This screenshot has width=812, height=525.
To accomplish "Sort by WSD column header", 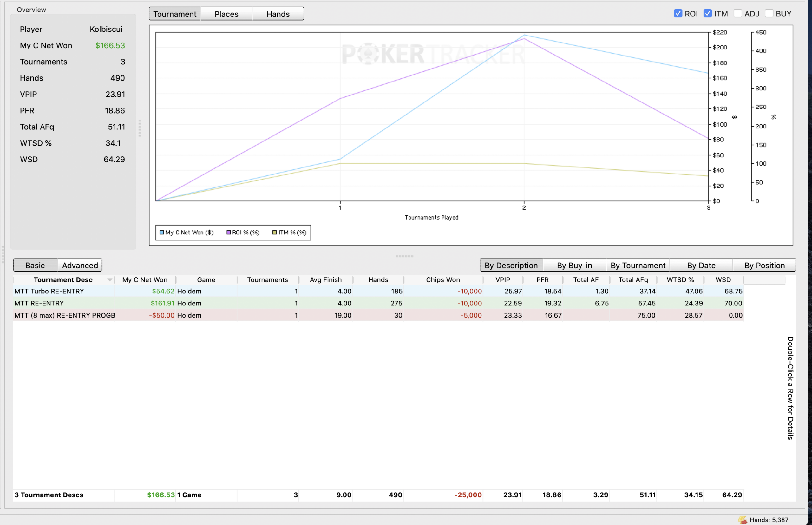I will pyautogui.click(x=724, y=280).
